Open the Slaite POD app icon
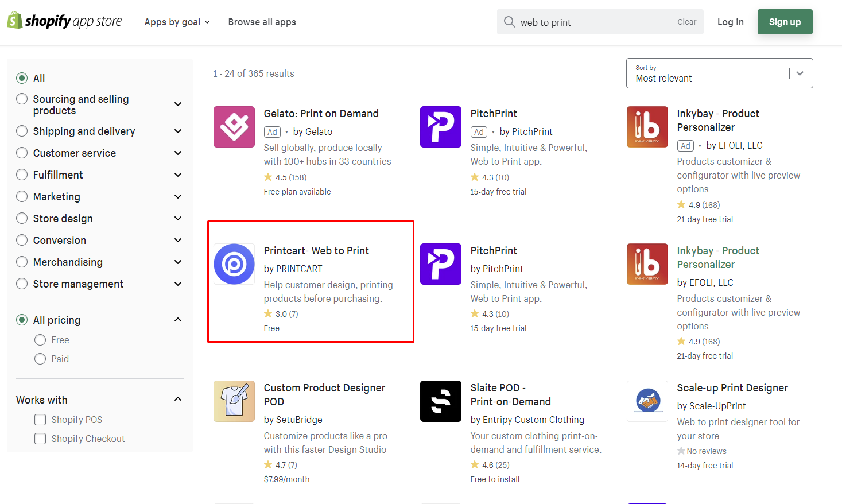This screenshot has width=842, height=504. tap(441, 401)
